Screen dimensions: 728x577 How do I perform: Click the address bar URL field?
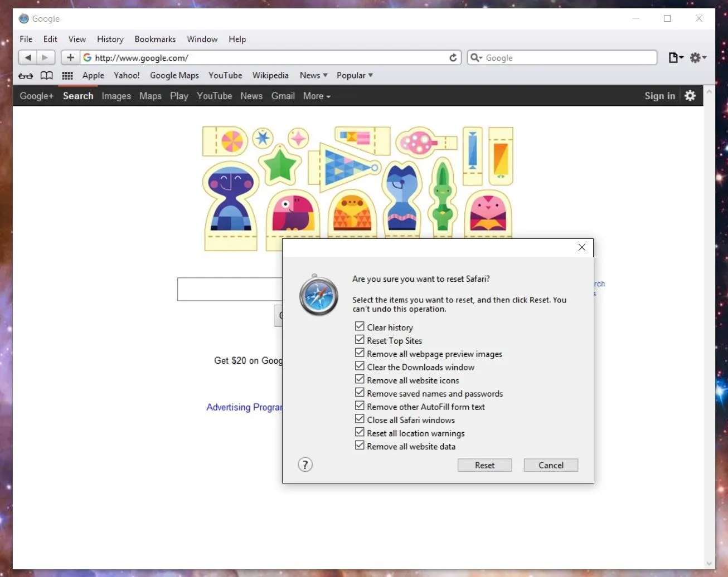point(271,57)
